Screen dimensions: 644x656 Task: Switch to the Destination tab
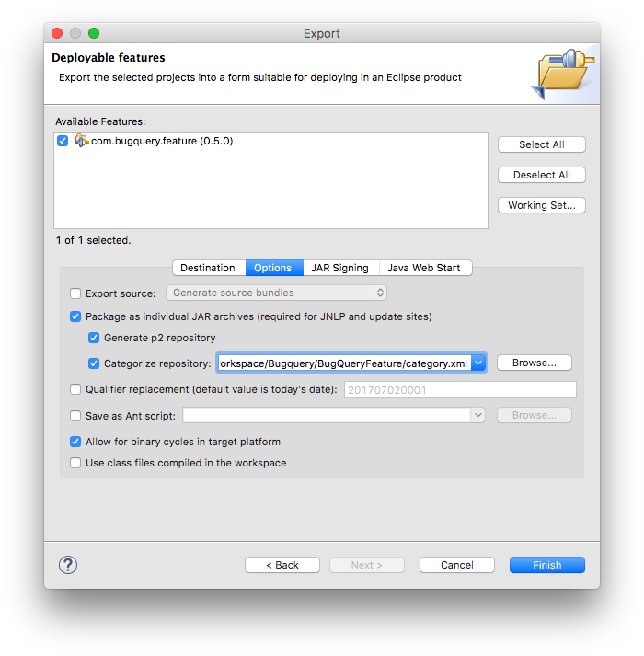208,268
